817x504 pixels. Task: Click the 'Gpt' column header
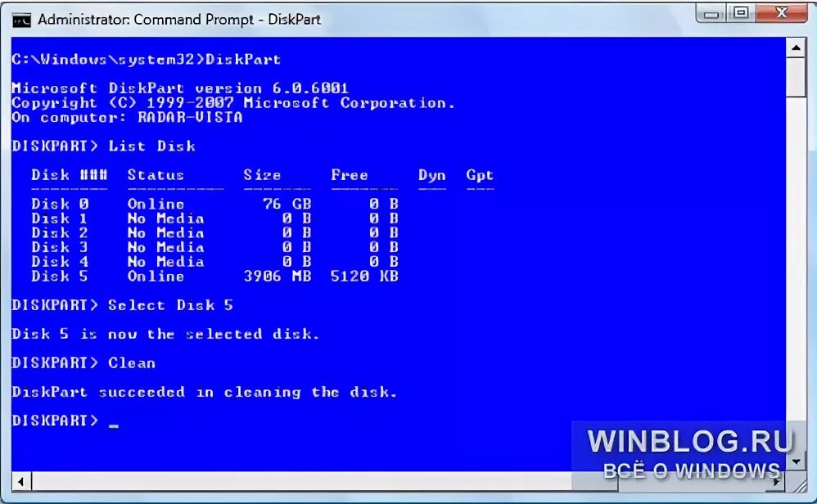pos(480,175)
